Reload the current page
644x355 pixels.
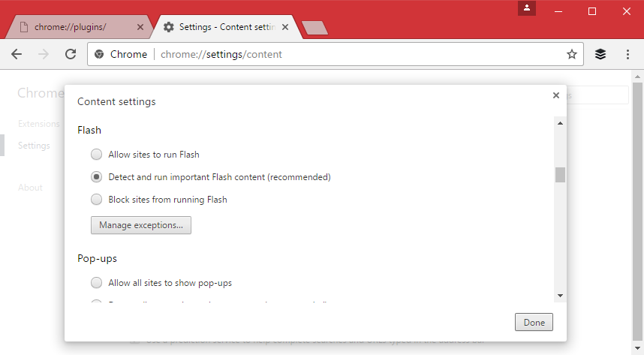(x=71, y=54)
